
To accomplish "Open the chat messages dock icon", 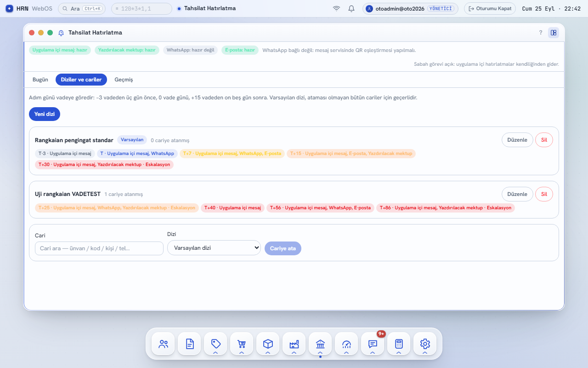I will (373, 344).
